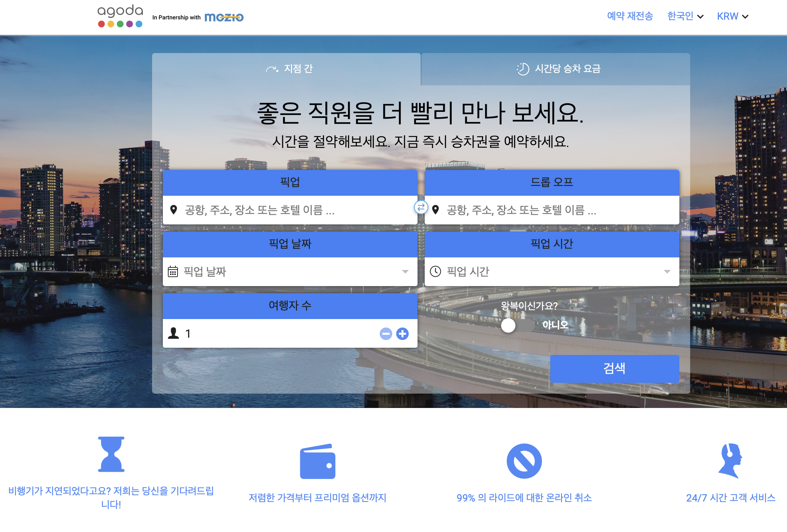787x532 pixels.
Task: Click the 픽업 시간 blue header
Action: 552,244
